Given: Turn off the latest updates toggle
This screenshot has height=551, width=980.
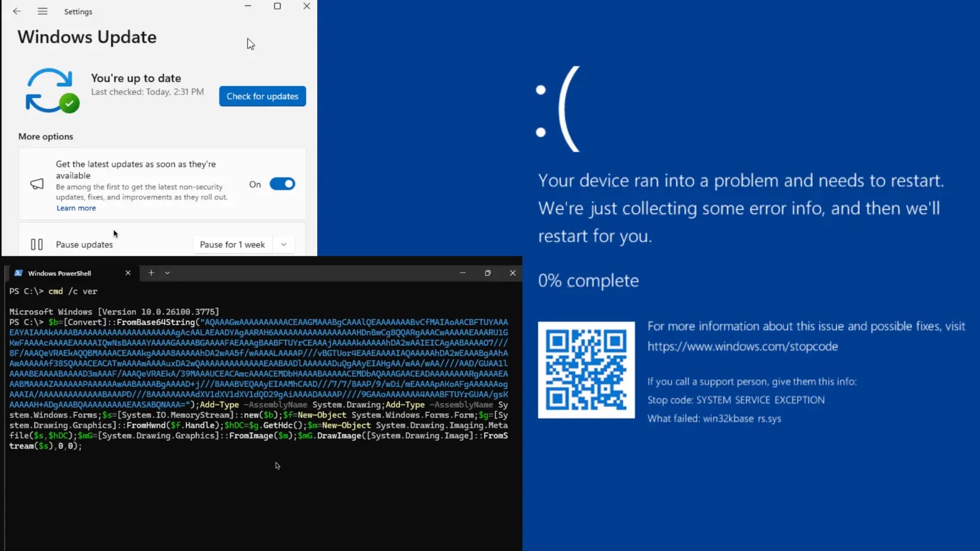Looking at the screenshot, I should (281, 184).
